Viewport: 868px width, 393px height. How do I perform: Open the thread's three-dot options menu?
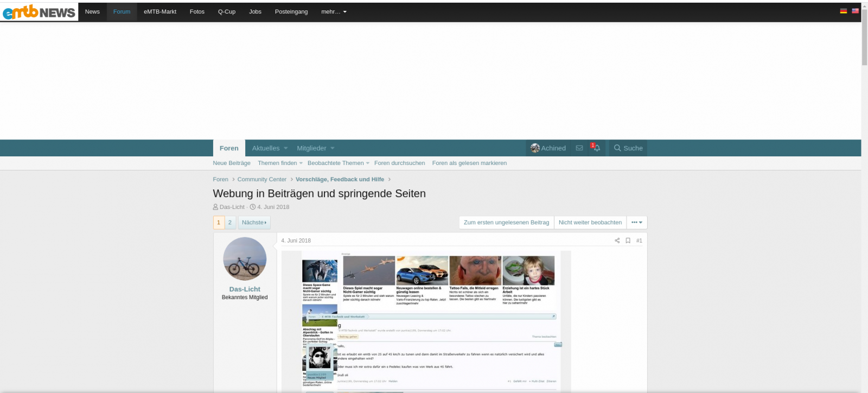pos(637,223)
